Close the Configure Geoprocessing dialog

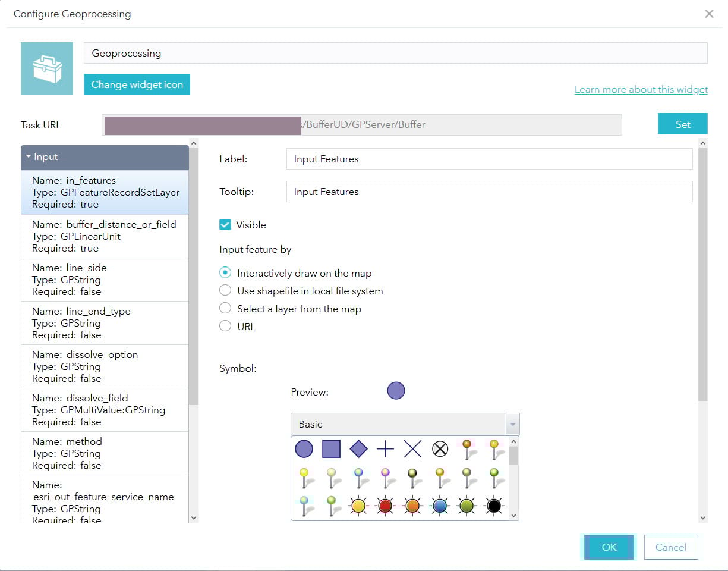[x=709, y=14]
